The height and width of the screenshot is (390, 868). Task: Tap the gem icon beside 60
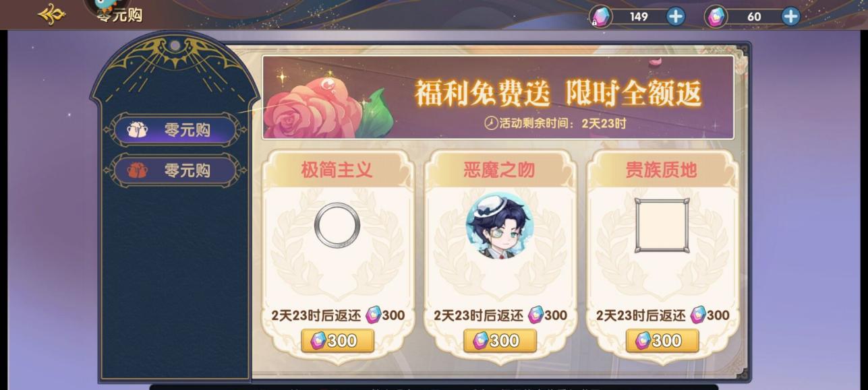coord(716,17)
